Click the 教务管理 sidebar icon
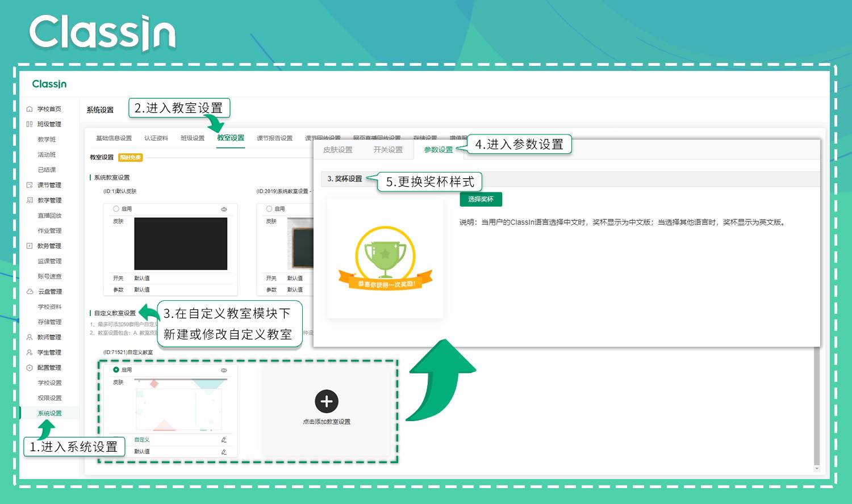The image size is (852, 504). 30,246
